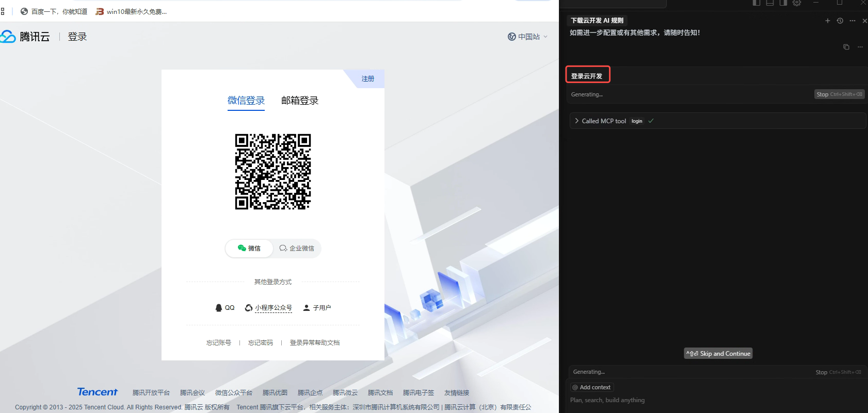Click the globe icon beside 中国站

(x=512, y=37)
